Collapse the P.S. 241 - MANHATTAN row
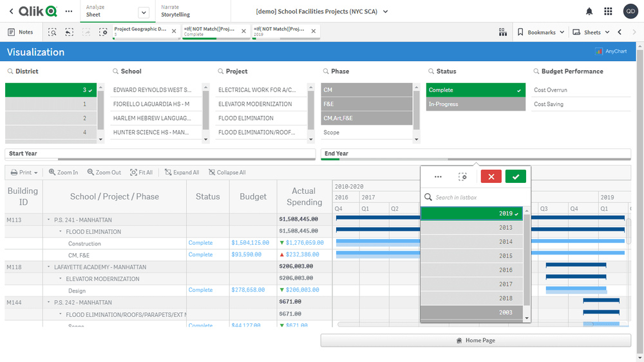 coord(49,220)
